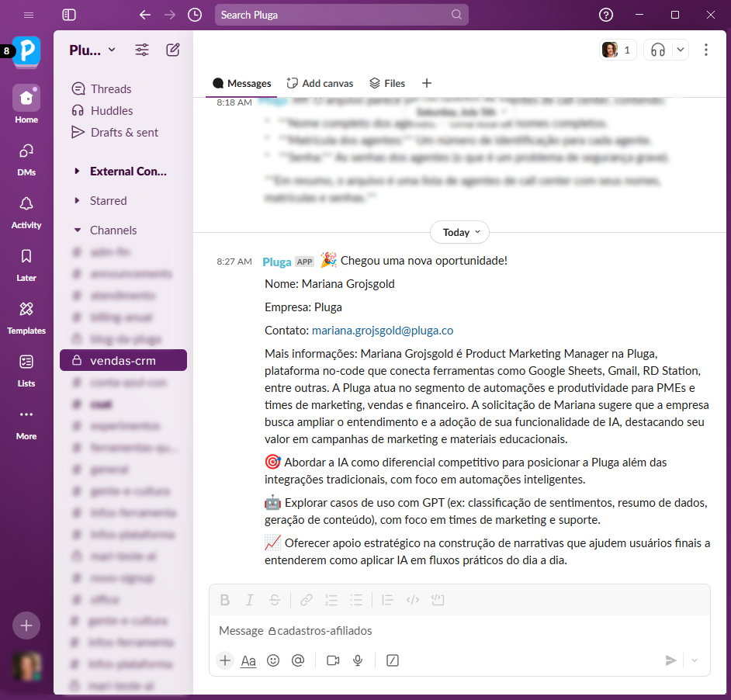
Task: Toggle strikethrough formatting
Action: click(x=275, y=600)
